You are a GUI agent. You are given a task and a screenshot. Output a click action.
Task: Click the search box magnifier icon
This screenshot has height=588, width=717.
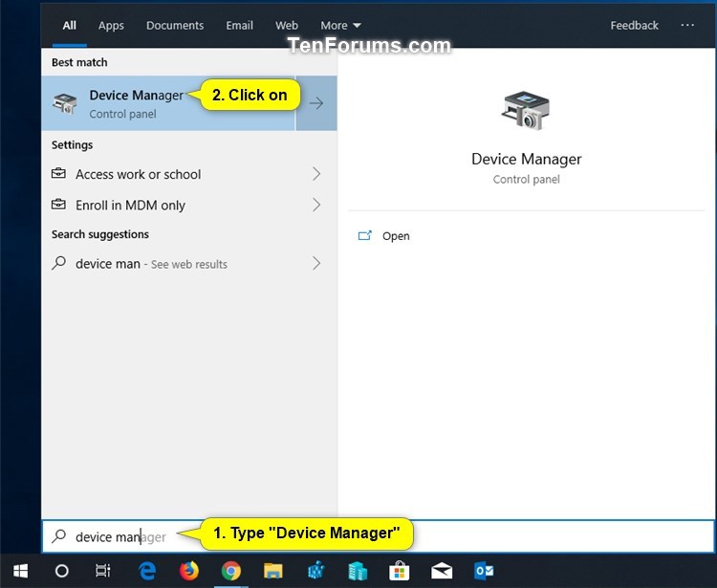[x=58, y=535]
